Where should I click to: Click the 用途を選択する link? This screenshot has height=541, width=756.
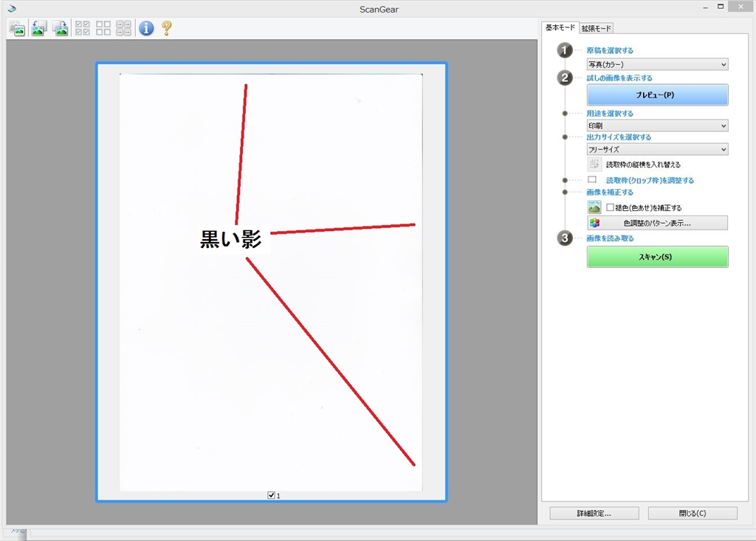pyautogui.click(x=610, y=114)
